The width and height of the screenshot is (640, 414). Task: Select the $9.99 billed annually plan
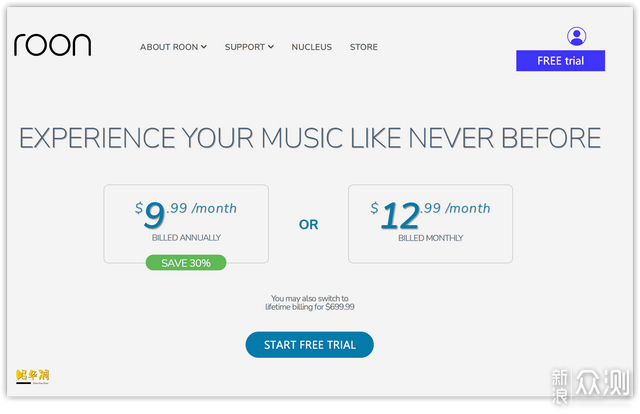[x=186, y=223]
